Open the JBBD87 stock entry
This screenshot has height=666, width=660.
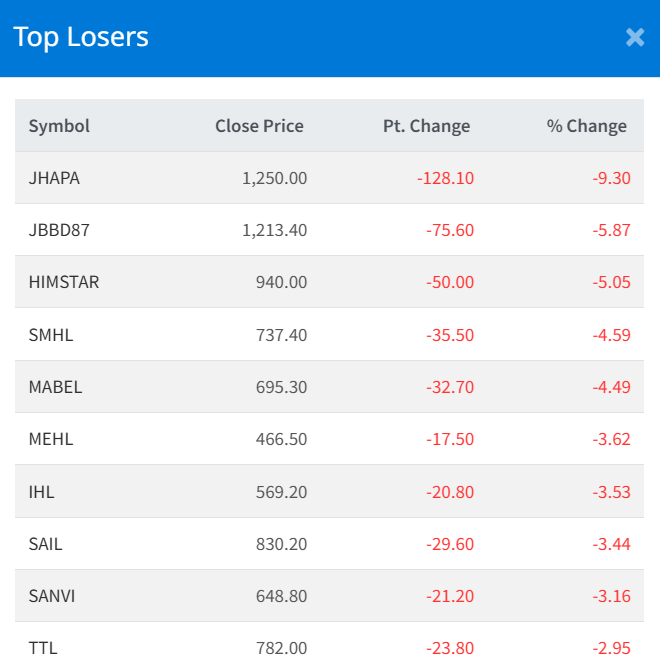click(59, 230)
